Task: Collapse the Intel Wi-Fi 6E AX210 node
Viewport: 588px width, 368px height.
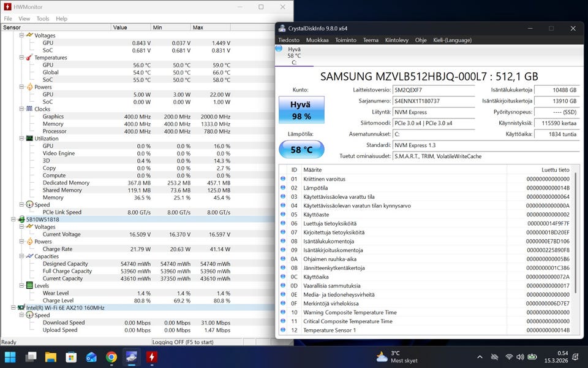Action: coord(13,307)
